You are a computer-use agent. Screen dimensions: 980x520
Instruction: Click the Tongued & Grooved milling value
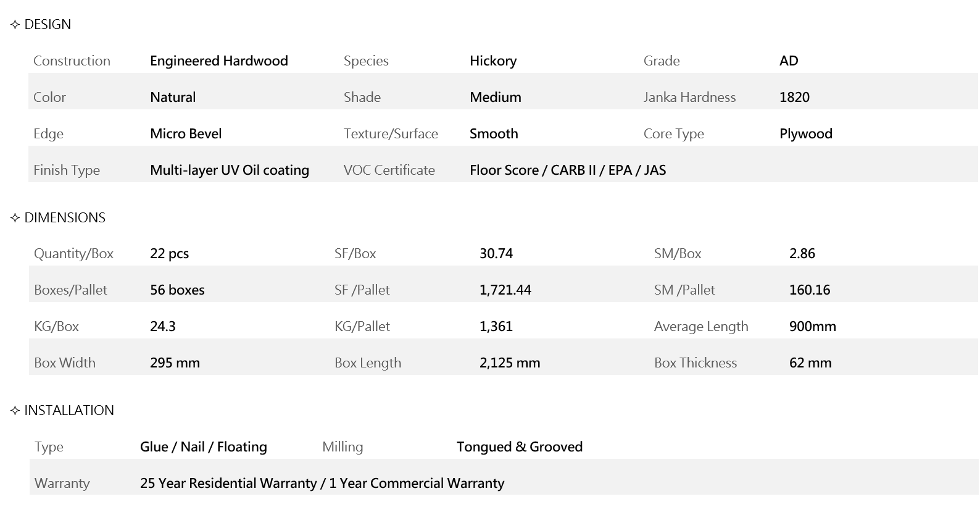(520, 447)
